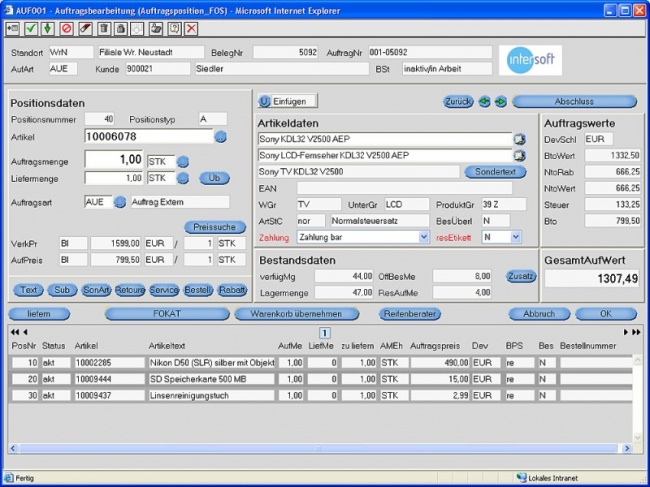The image size is (650, 487).
Task: Click the Zurück button
Action: (x=458, y=102)
